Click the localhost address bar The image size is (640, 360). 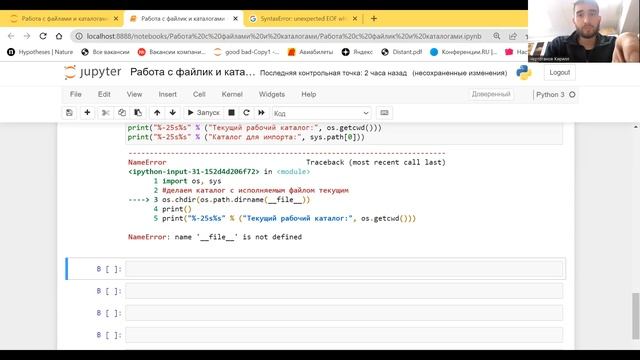284,36
